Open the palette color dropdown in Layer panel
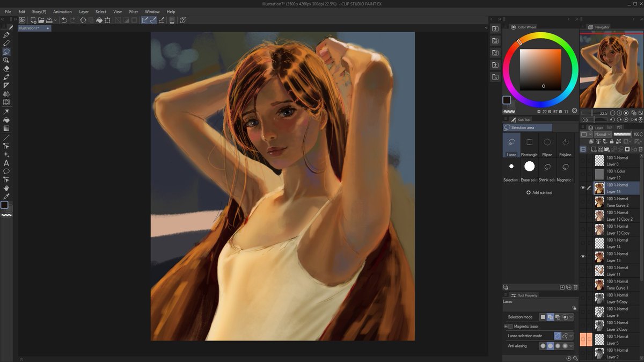 tap(587, 134)
